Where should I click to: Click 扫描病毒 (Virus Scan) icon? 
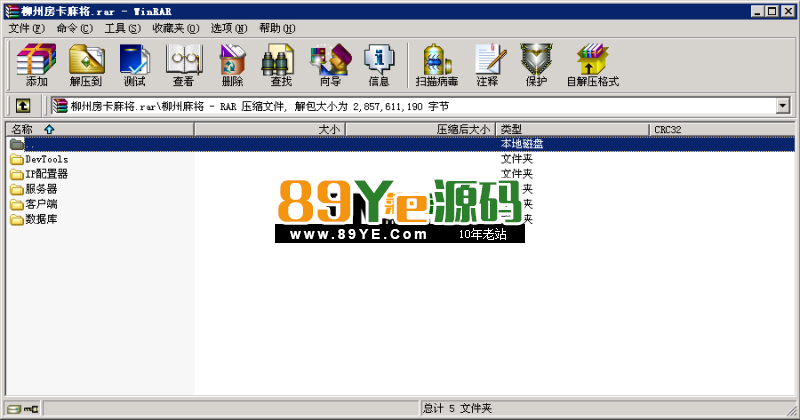coord(437,65)
